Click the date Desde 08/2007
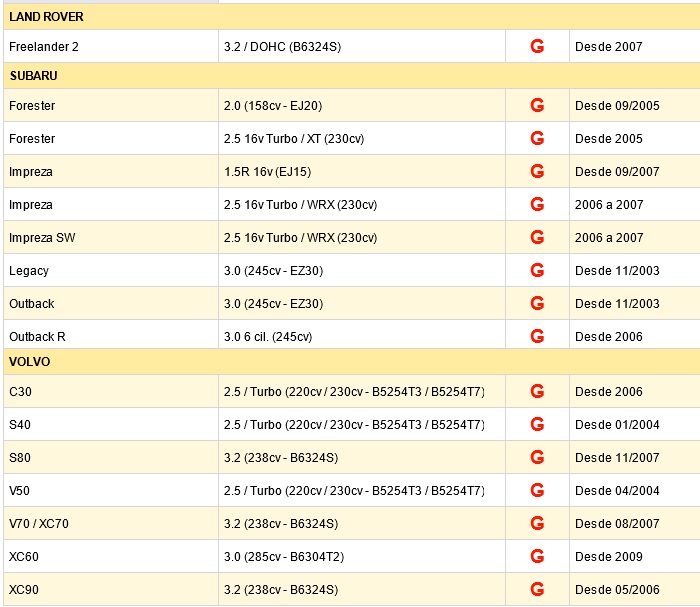Image resolution: width=700 pixels, height=607 pixels. (617, 524)
